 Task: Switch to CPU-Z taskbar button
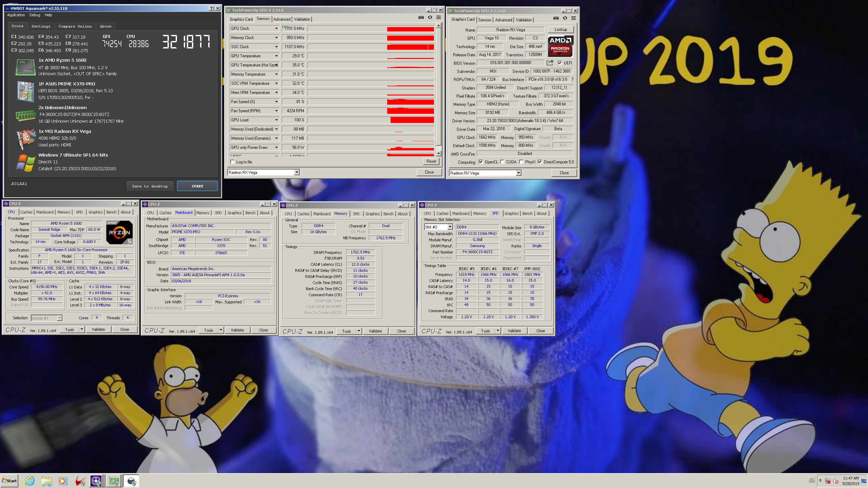[96, 481]
